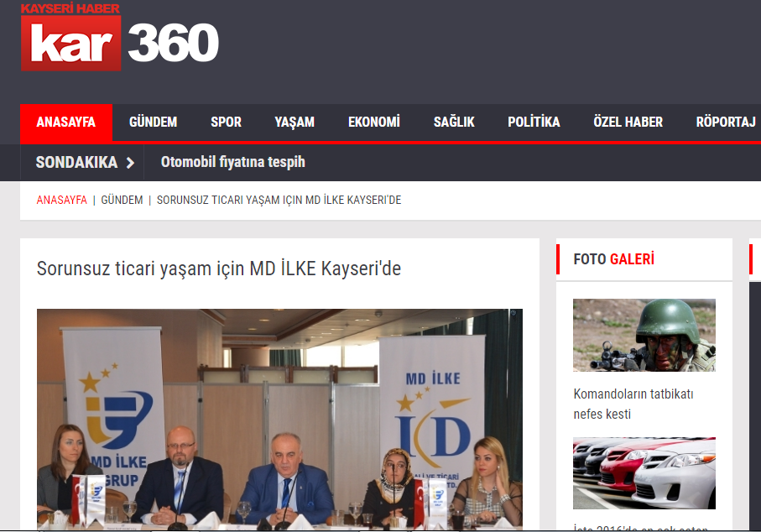Click the GÜNDEM breadcrumb link

click(122, 201)
